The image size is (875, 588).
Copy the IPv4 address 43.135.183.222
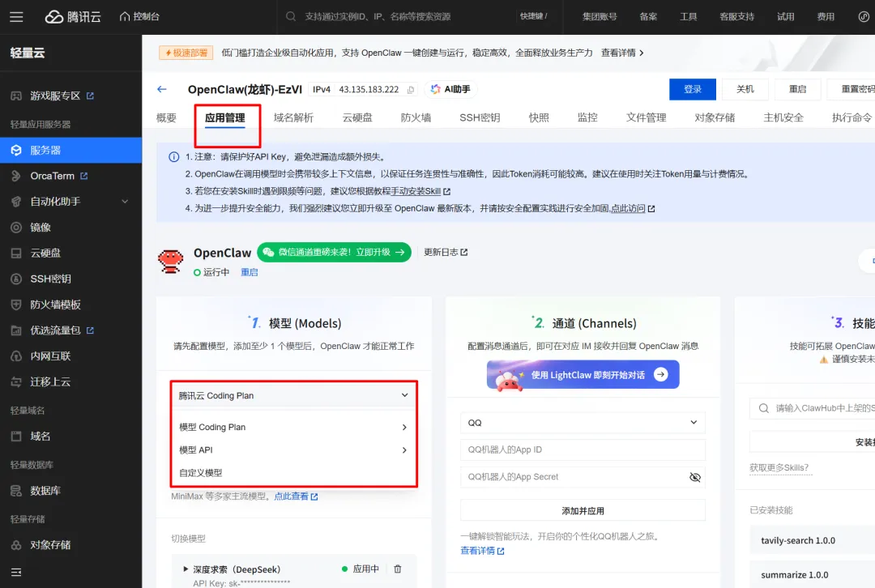click(x=411, y=90)
